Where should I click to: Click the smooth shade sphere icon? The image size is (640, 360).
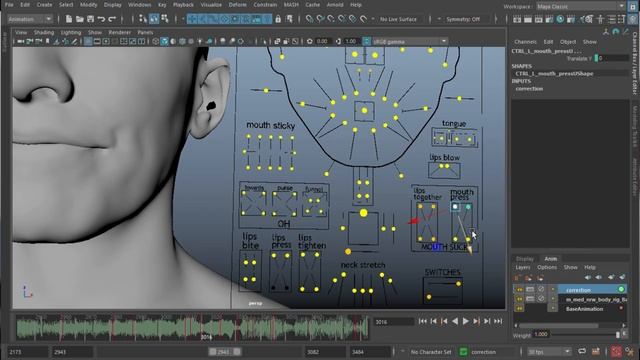coord(173,41)
